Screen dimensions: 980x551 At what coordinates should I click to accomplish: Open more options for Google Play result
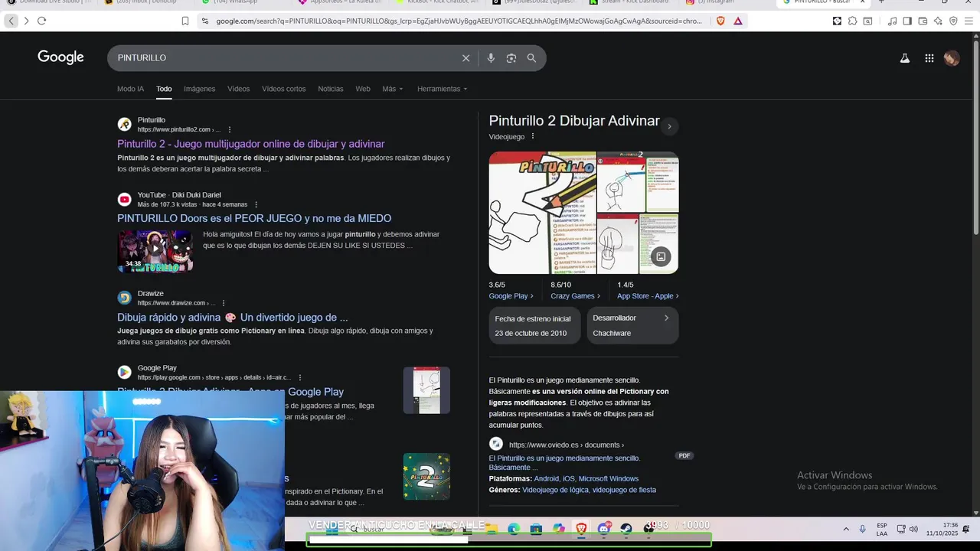click(300, 377)
